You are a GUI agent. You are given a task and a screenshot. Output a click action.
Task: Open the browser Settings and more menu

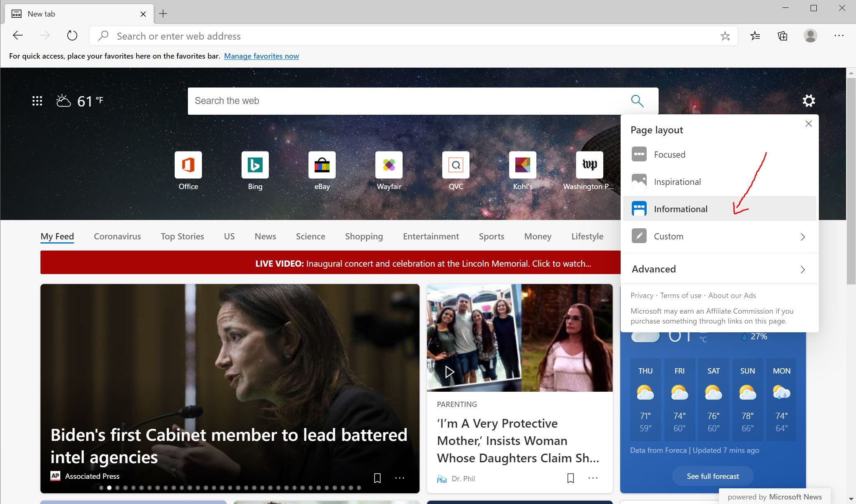839,36
